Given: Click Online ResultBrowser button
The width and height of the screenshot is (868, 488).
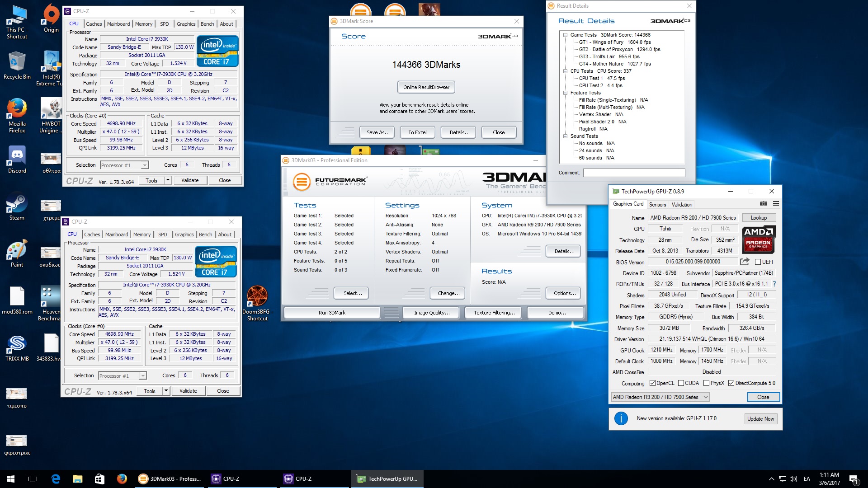Looking at the screenshot, I should click(x=426, y=87).
